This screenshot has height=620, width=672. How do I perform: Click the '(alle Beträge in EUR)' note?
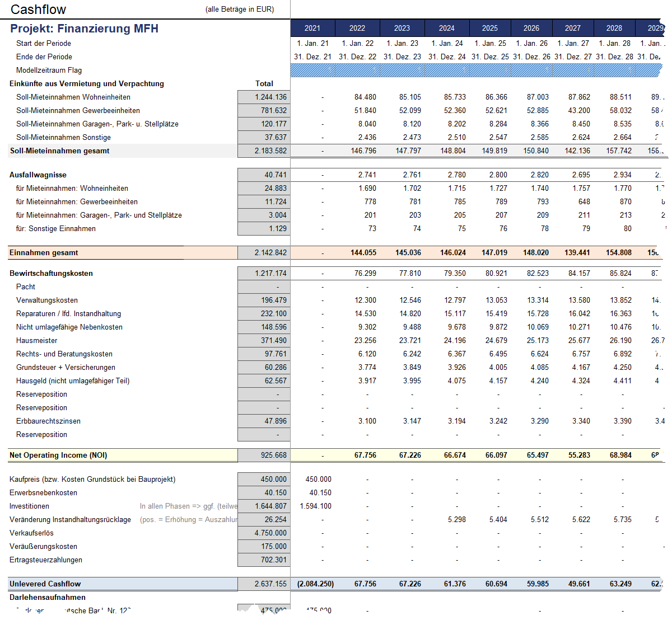point(240,10)
